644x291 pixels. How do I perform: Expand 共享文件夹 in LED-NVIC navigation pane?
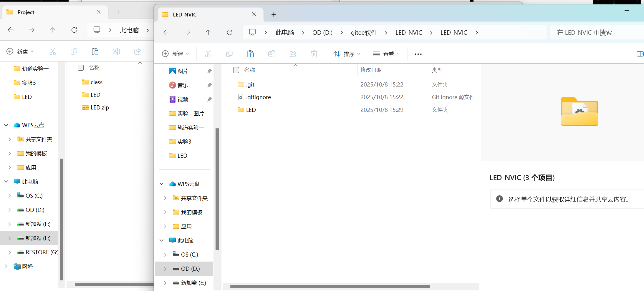(165, 198)
